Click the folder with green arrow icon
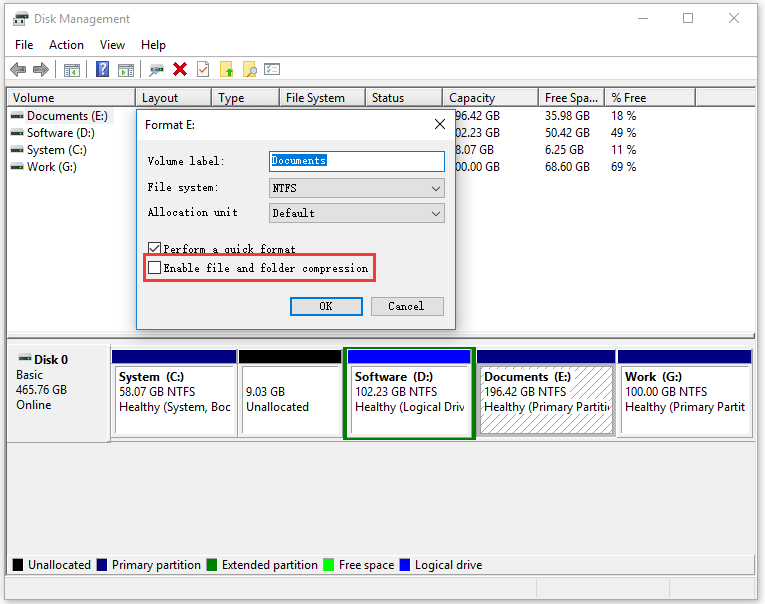Image resolution: width=765 pixels, height=604 pixels. [x=226, y=69]
